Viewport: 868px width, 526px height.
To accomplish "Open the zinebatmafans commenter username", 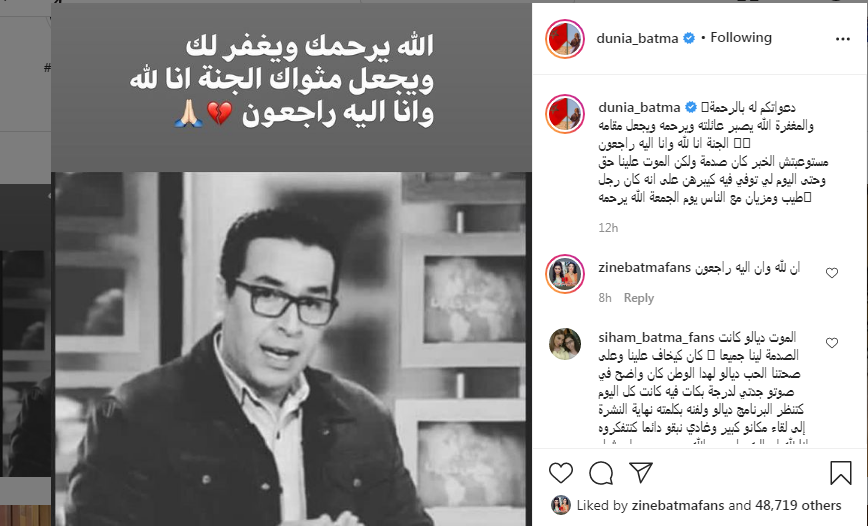I will click(644, 268).
